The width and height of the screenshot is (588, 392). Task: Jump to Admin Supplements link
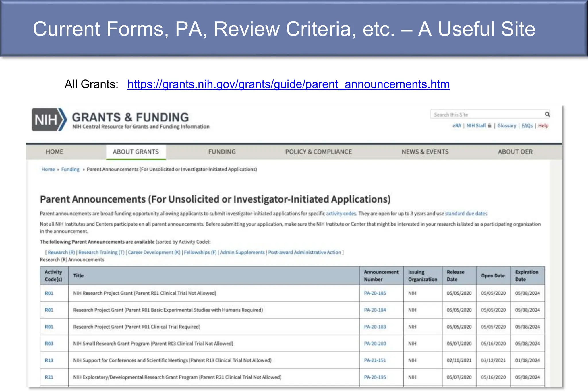242,252
